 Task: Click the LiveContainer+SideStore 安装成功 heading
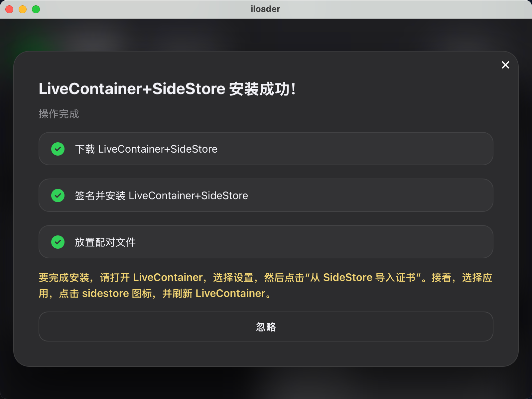pyautogui.click(x=167, y=89)
